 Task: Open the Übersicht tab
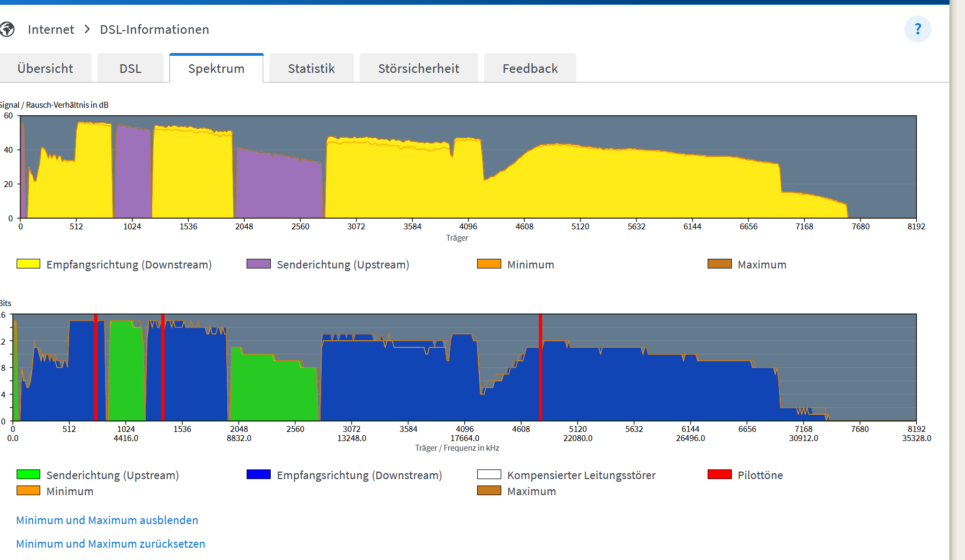pyautogui.click(x=46, y=68)
